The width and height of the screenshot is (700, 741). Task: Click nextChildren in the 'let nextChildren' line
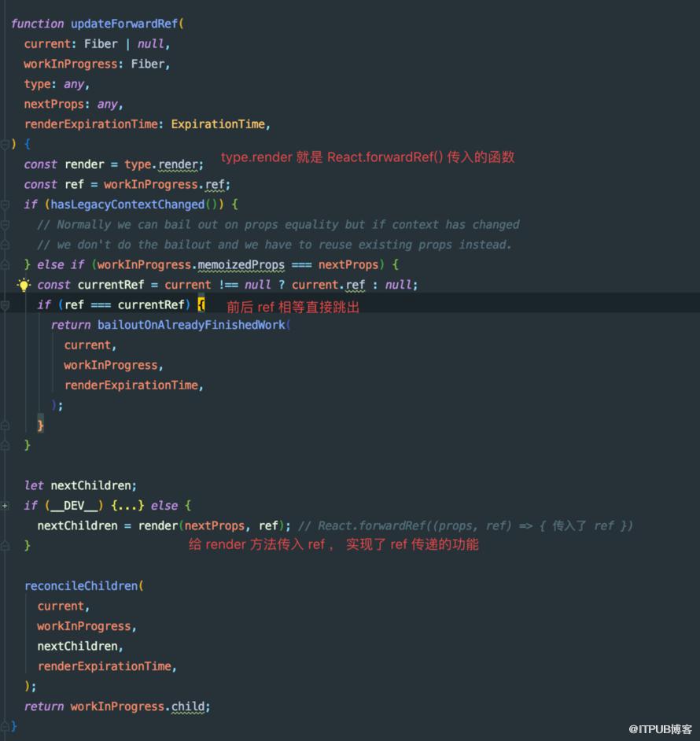pos(90,486)
